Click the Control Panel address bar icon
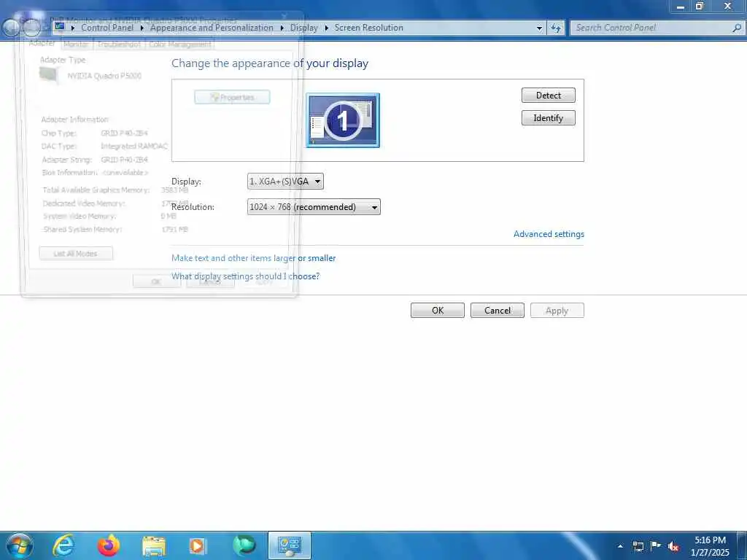The height and width of the screenshot is (560, 747). coord(60,27)
